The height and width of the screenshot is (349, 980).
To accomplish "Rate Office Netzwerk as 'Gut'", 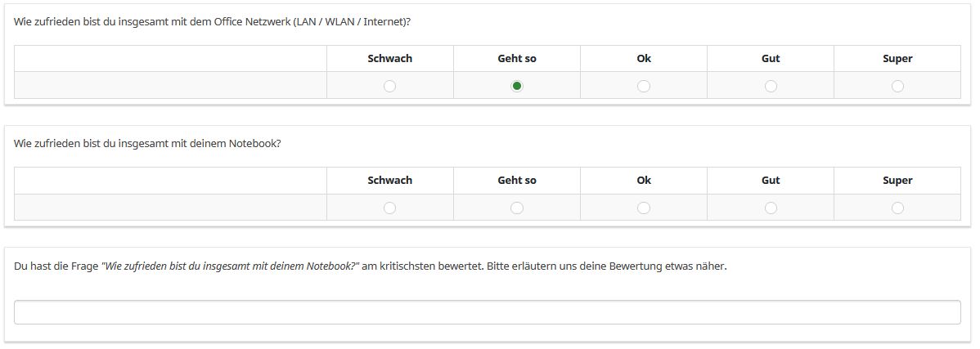I will coord(771,86).
